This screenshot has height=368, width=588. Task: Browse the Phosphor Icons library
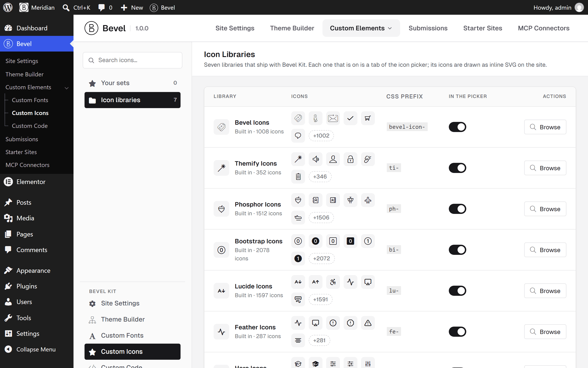(545, 209)
